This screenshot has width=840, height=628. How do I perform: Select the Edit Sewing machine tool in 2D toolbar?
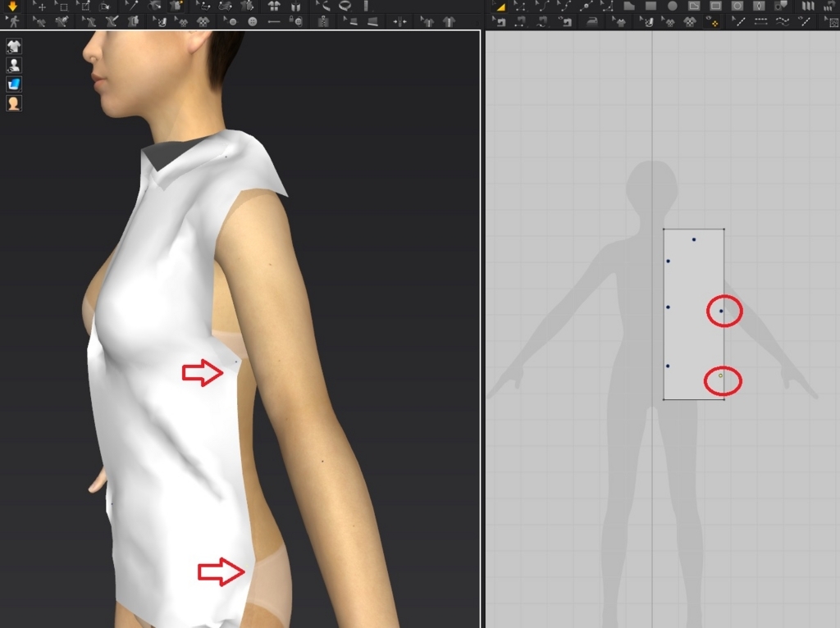pos(500,21)
